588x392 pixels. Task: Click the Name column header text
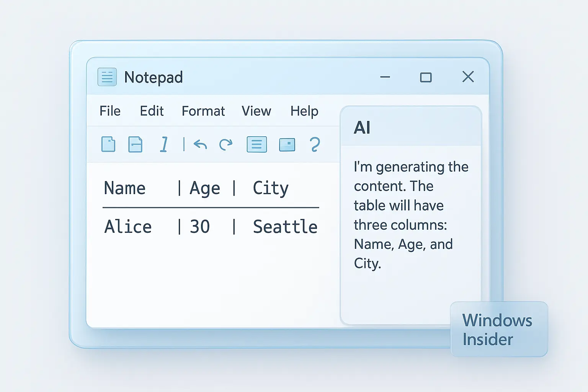click(125, 188)
